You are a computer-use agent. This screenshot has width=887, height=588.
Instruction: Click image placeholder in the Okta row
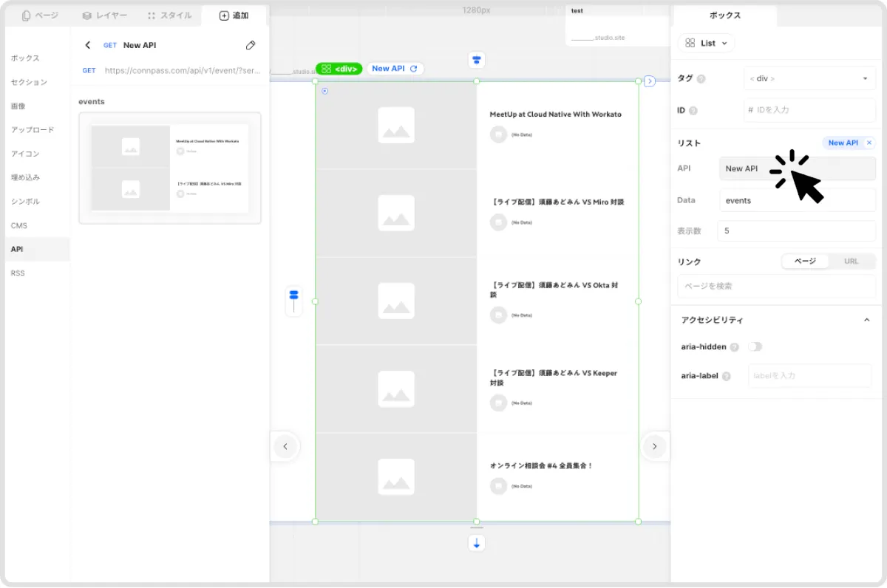(x=396, y=301)
